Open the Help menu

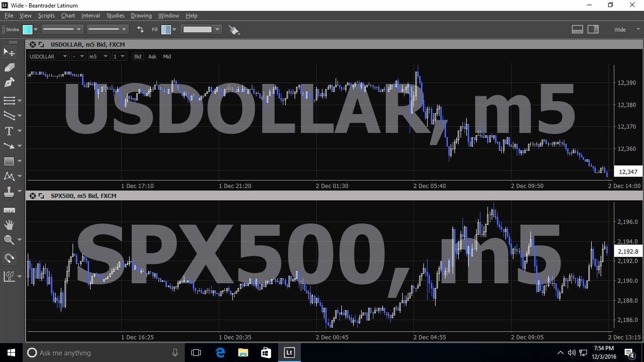click(x=191, y=16)
